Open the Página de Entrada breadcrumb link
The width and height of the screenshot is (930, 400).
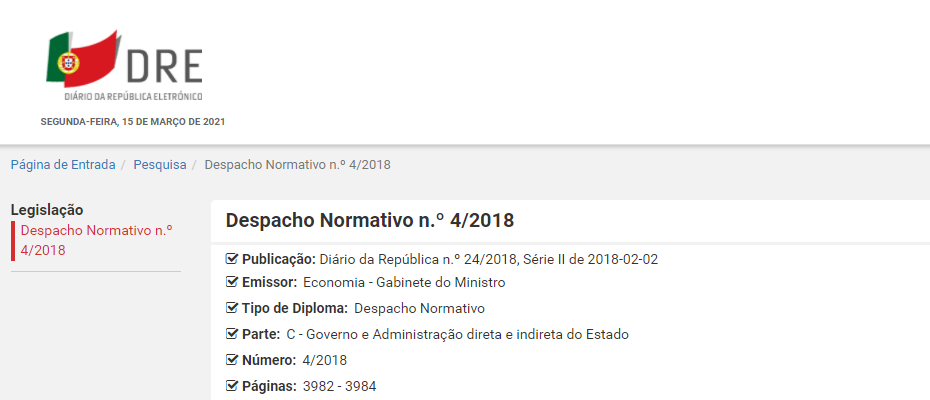[x=62, y=164]
